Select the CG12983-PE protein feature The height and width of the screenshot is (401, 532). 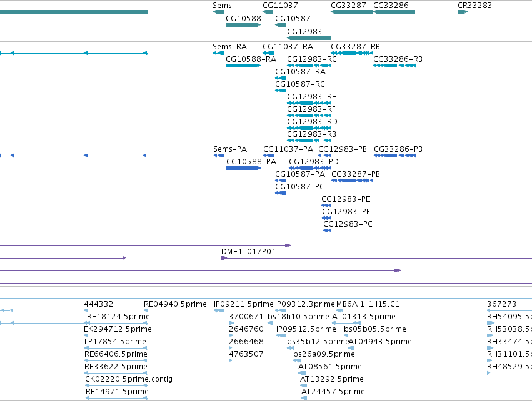coord(326,205)
